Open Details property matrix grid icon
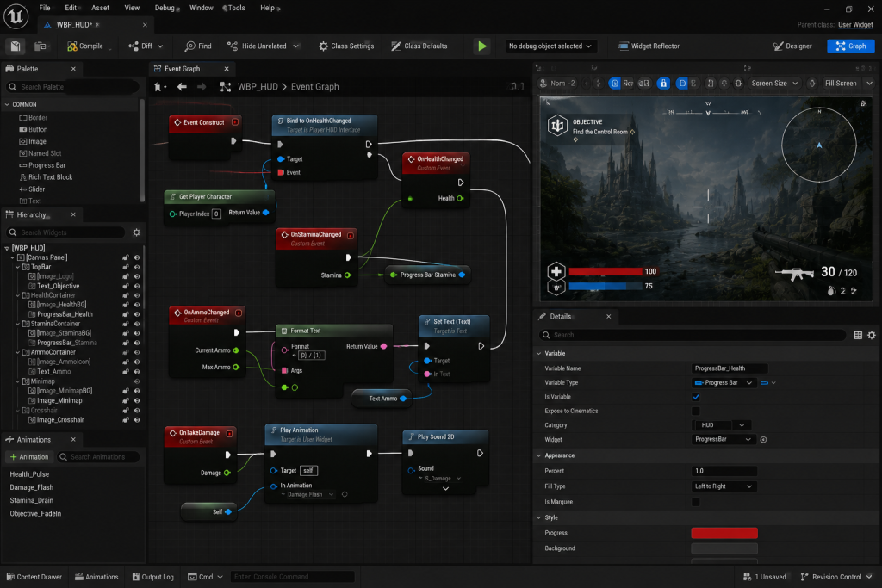Screen dimensions: 882x588 pyautogui.click(x=858, y=335)
